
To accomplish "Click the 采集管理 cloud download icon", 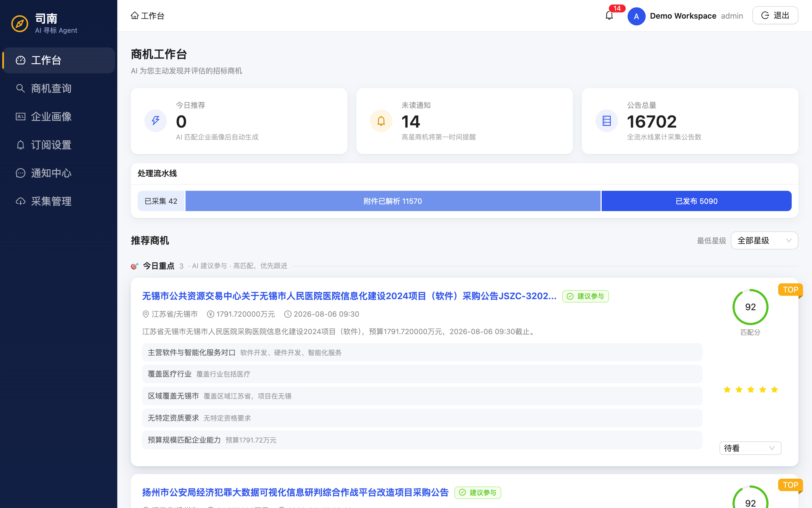I will pyautogui.click(x=21, y=201).
